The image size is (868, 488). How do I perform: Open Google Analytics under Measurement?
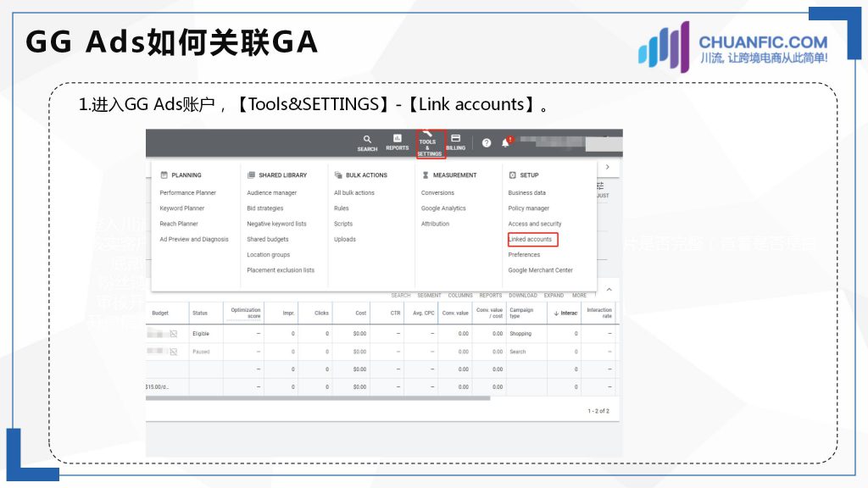[443, 208]
